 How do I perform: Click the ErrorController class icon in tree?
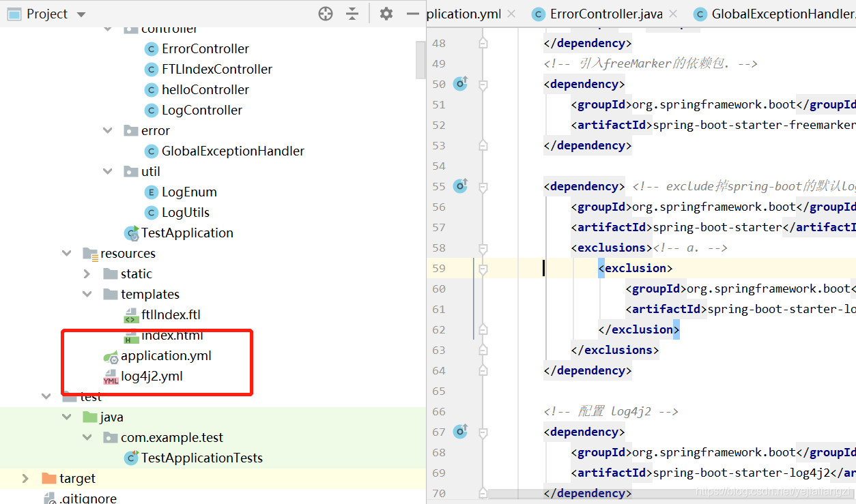click(152, 49)
